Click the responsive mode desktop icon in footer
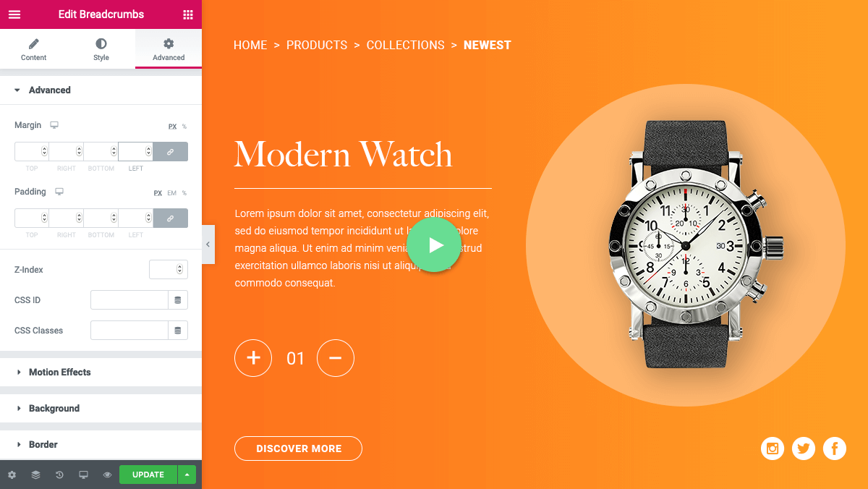 click(83, 475)
